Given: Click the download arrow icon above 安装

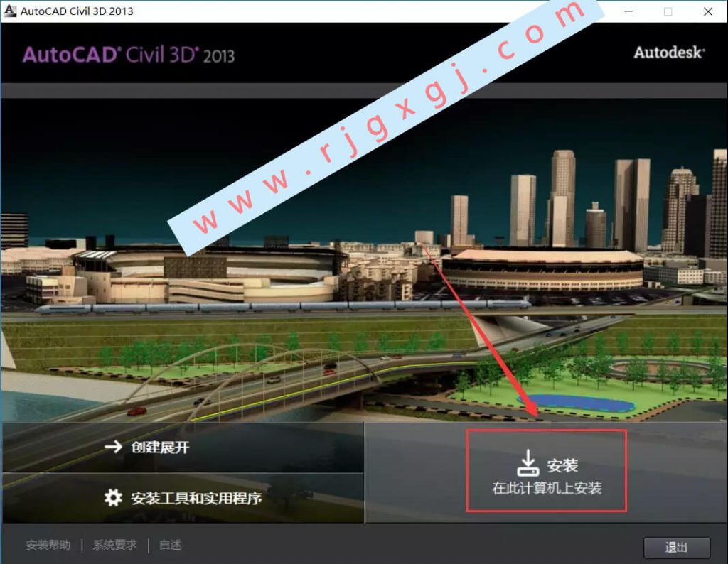Looking at the screenshot, I should coord(528,462).
